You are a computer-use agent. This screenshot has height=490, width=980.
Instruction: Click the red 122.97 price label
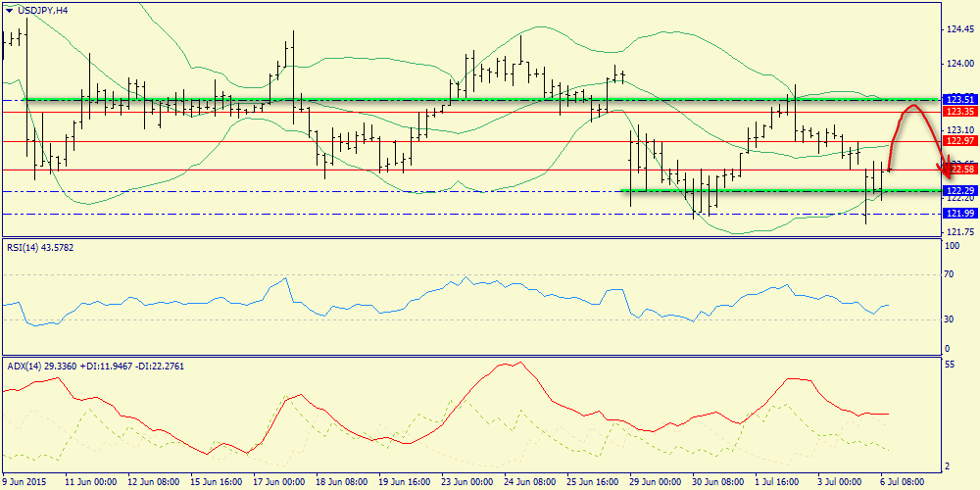pyautogui.click(x=956, y=141)
